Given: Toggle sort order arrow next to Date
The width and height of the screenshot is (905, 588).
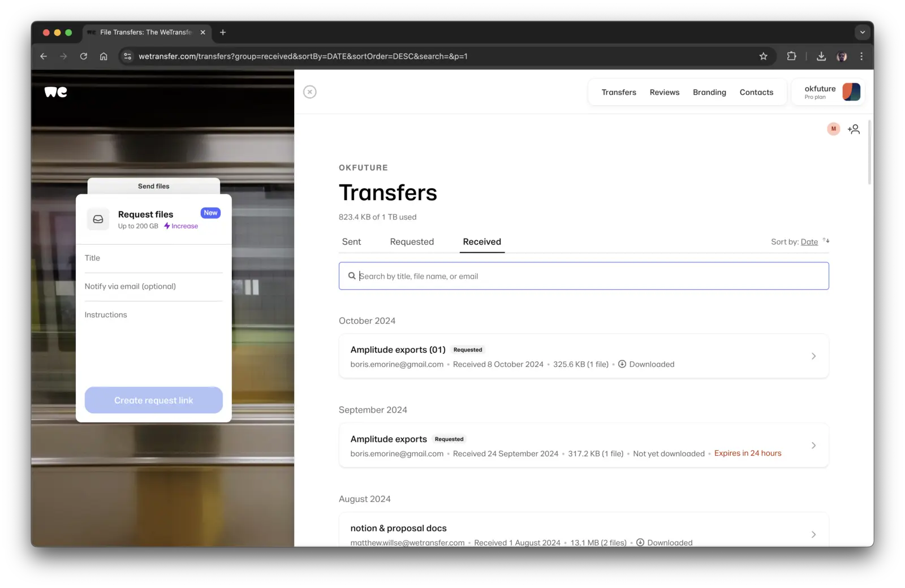Looking at the screenshot, I should 826,241.
